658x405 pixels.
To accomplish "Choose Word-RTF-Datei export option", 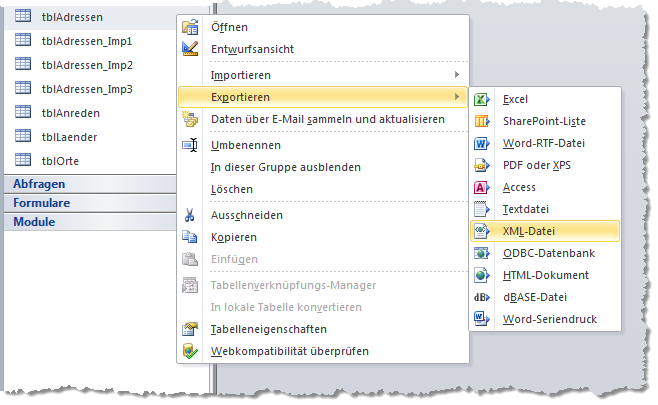I will pos(545,143).
